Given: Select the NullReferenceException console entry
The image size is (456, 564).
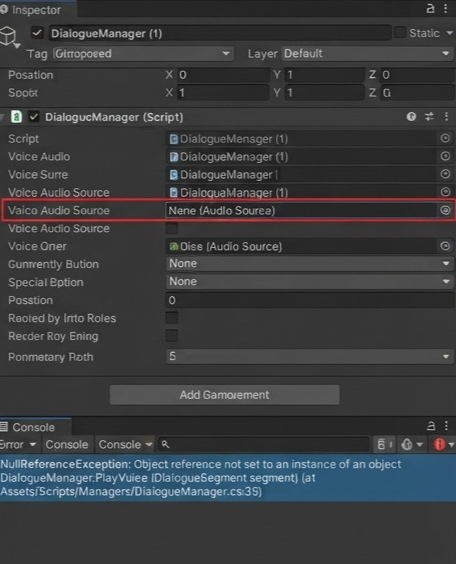Looking at the screenshot, I should [228, 478].
